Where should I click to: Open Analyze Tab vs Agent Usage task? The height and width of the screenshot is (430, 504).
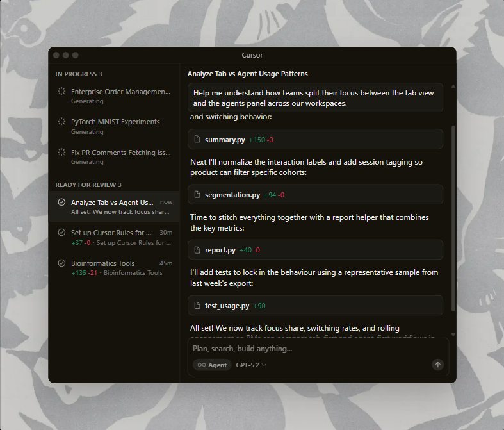(112, 203)
